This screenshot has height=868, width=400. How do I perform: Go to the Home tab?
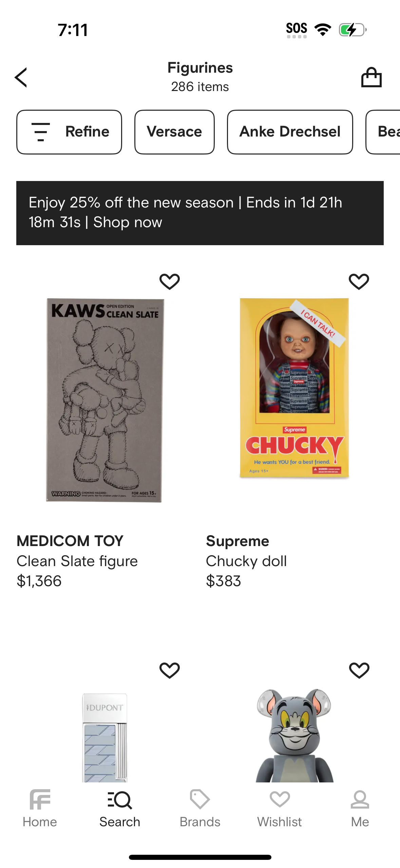point(40,809)
